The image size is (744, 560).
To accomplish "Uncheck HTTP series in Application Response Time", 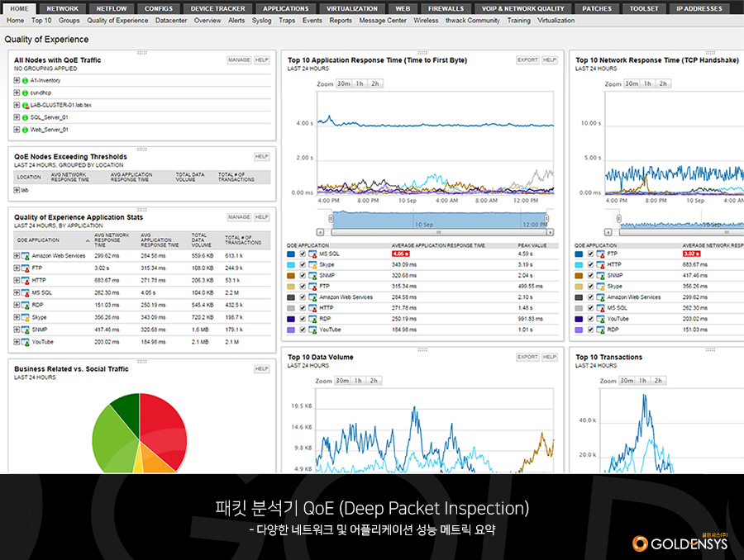I will [303, 308].
